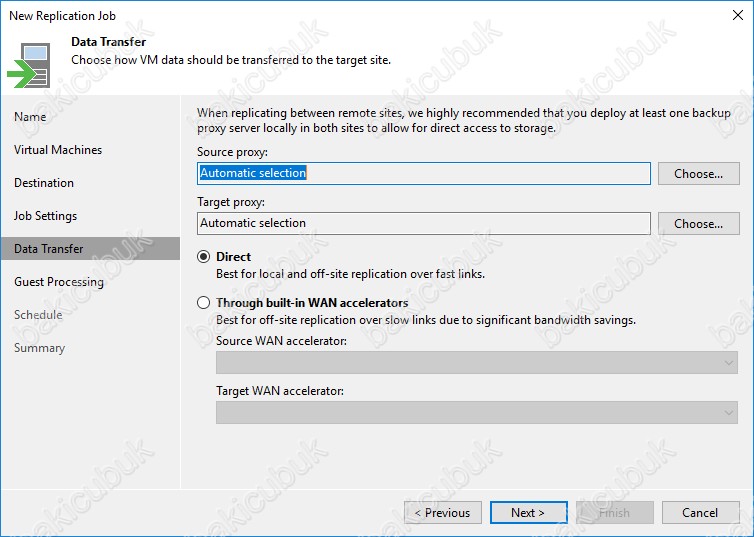Open the Schedule wizard step
This screenshot has width=754, height=537.
38,315
